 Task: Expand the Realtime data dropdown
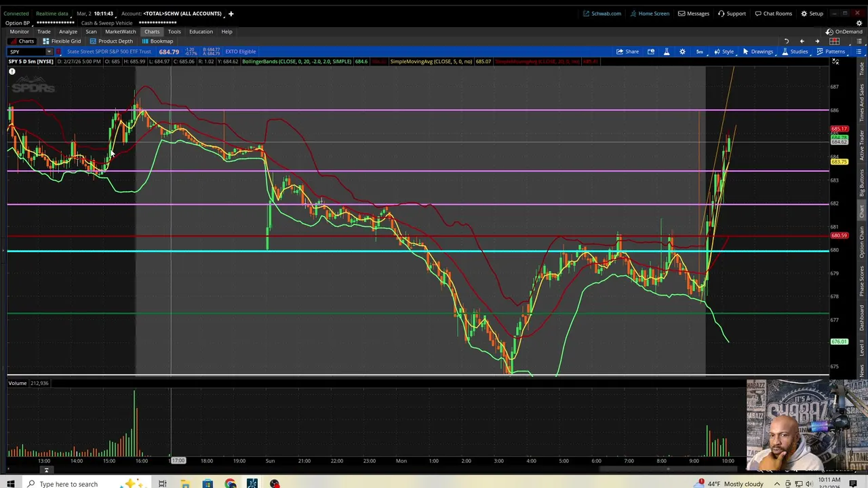pyautogui.click(x=52, y=14)
